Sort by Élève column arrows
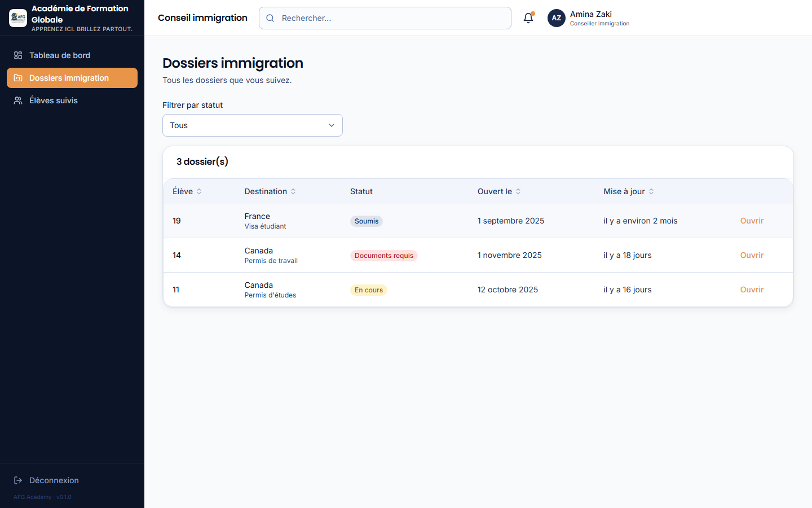 [x=199, y=191]
